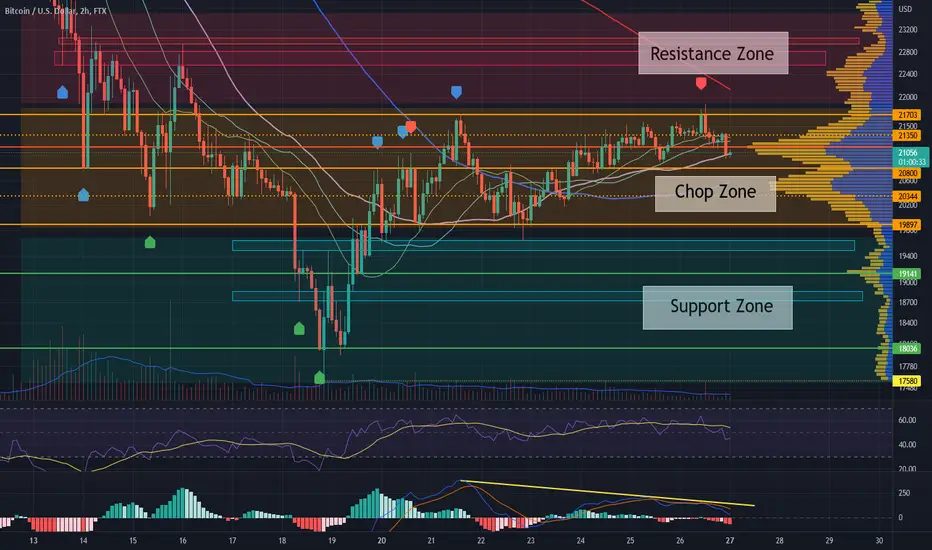
Task: Select the 19897 orange price label
Action: click(x=907, y=225)
